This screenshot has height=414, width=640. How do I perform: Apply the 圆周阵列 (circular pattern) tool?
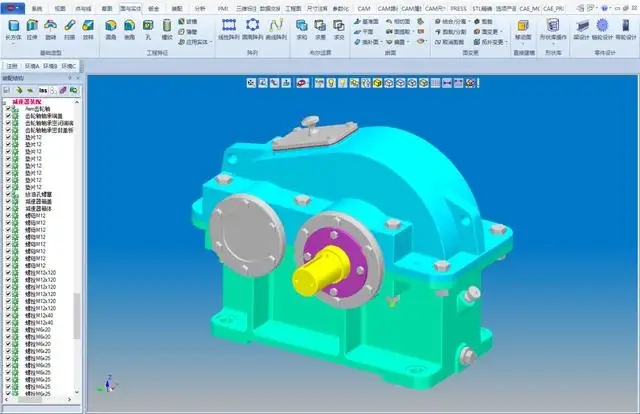[253, 29]
